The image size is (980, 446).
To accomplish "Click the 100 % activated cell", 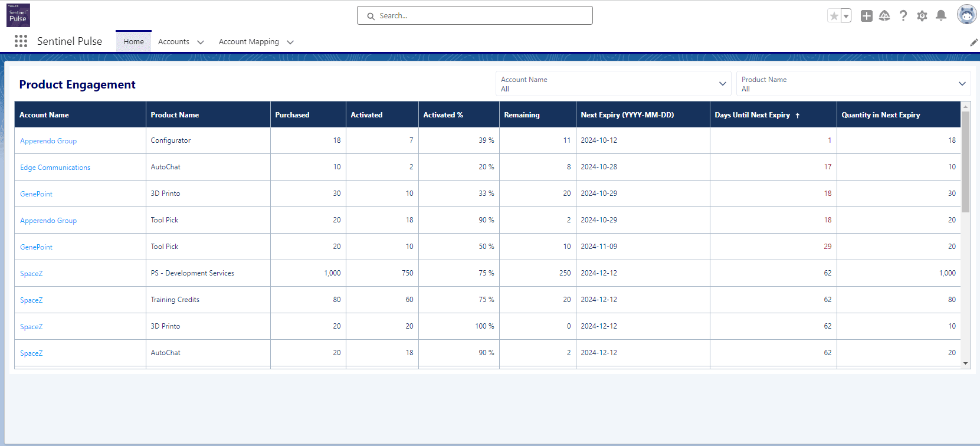I will click(x=459, y=326).
